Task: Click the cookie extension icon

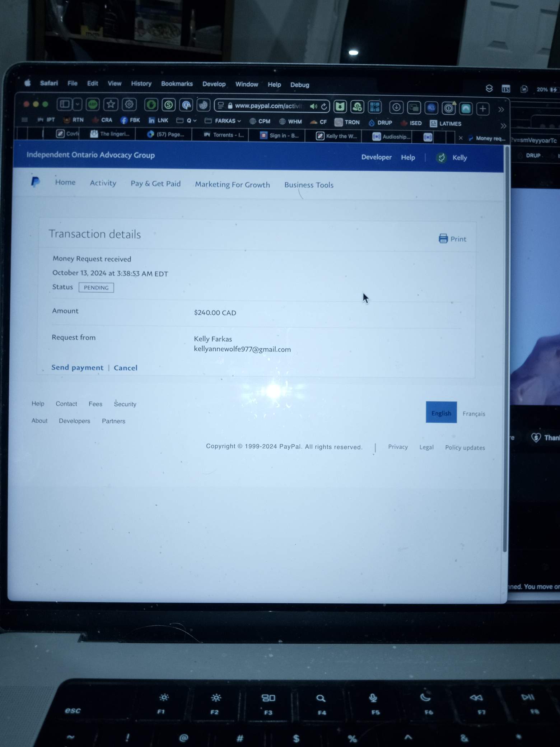Action: [203, 105]
